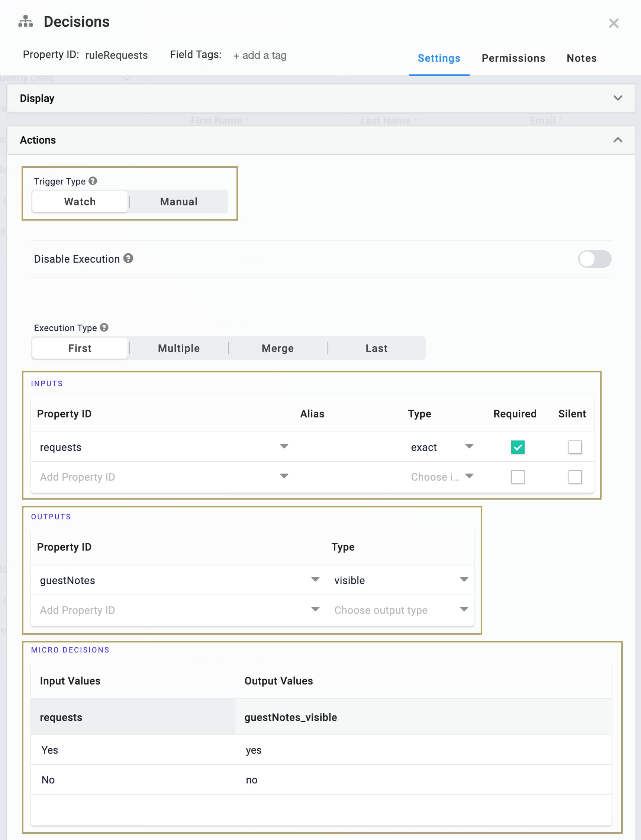Open Execution Type help icon
Viewport: 641px width, 840px height.
point(104,327)
